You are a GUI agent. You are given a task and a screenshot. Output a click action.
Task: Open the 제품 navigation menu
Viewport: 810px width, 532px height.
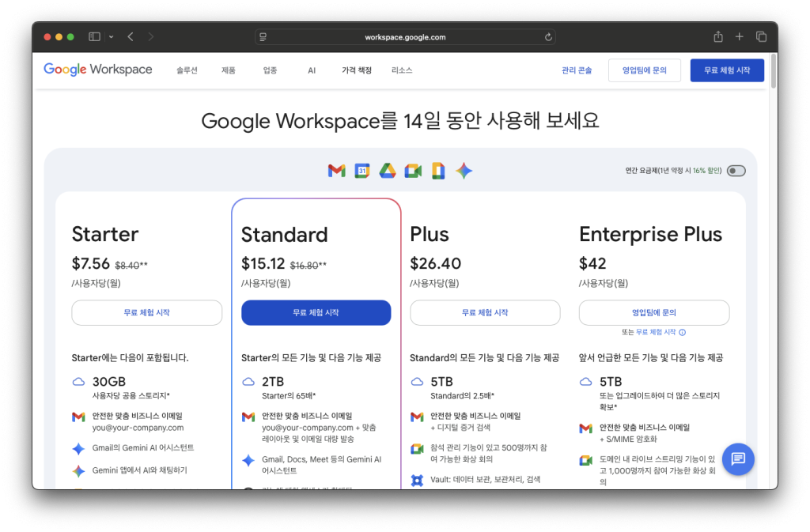(229, 70)
